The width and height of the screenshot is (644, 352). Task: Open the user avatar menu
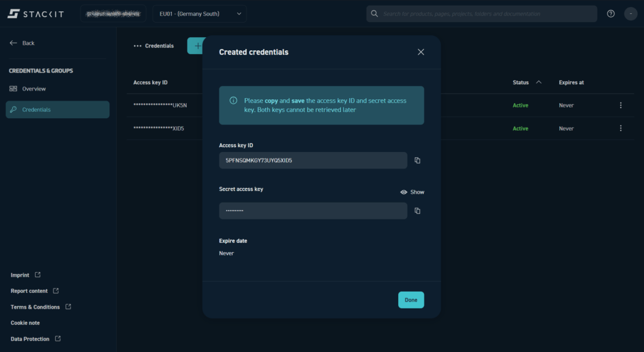(630, 14)
